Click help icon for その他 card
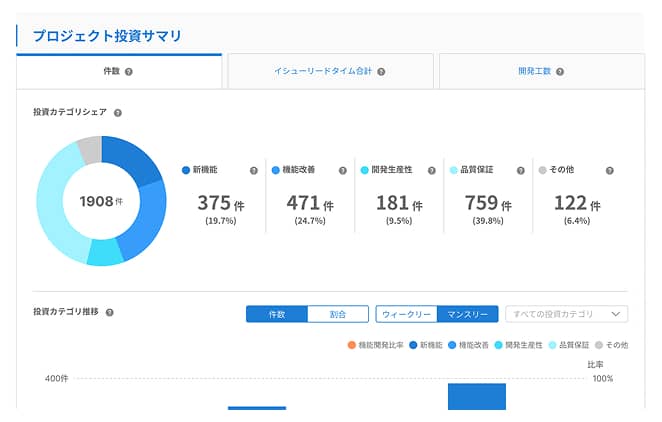This screenshot has width=662, height=422. tap(610, 170)
